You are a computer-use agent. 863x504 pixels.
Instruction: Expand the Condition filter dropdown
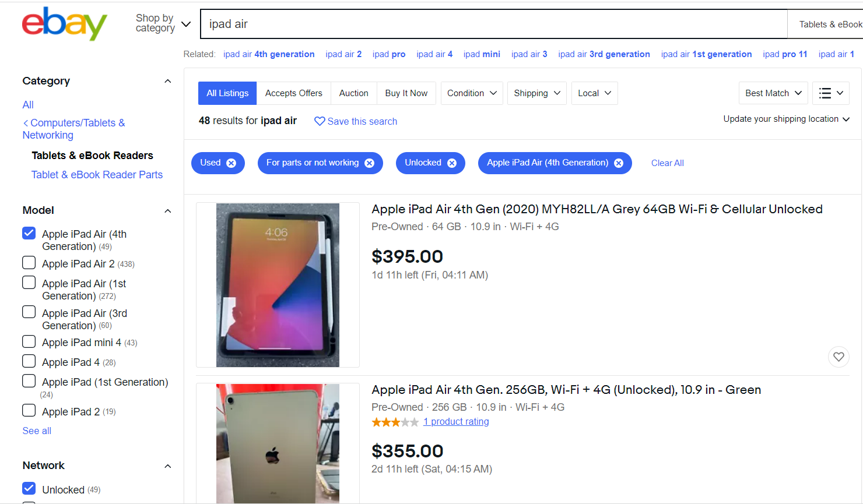tap(472, 93)
